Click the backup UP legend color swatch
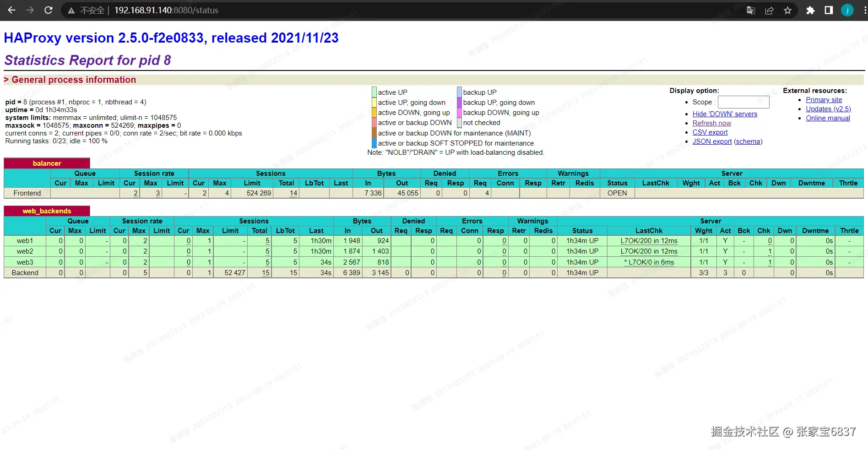This screenshot has height=450, width=868. 459,92
